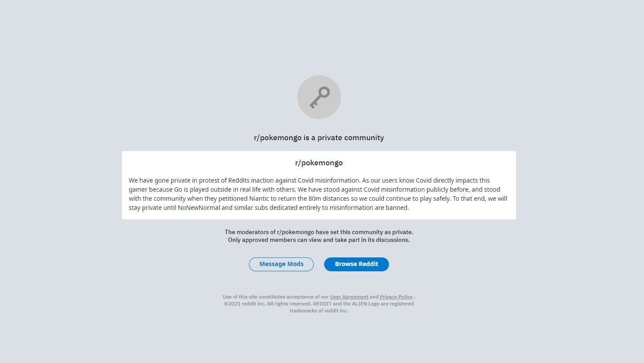Click 'gamer because Go is played outside' text
Viewport: 644px width, 363px height.
click(x=178, y=190)
